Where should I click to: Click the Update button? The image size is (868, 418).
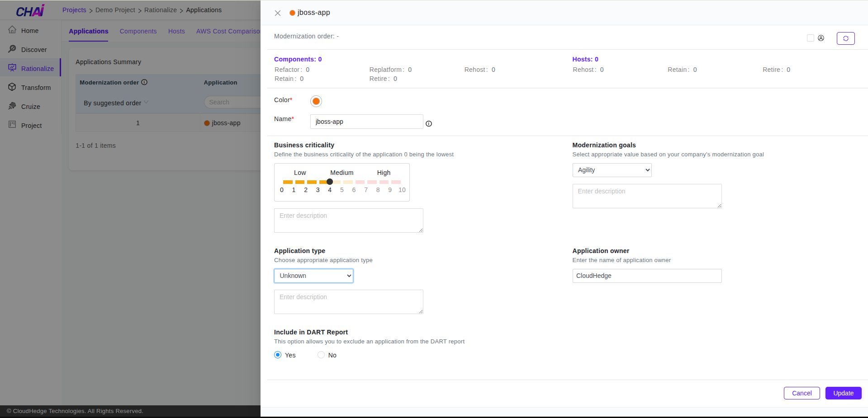click(x=843, y=393)
